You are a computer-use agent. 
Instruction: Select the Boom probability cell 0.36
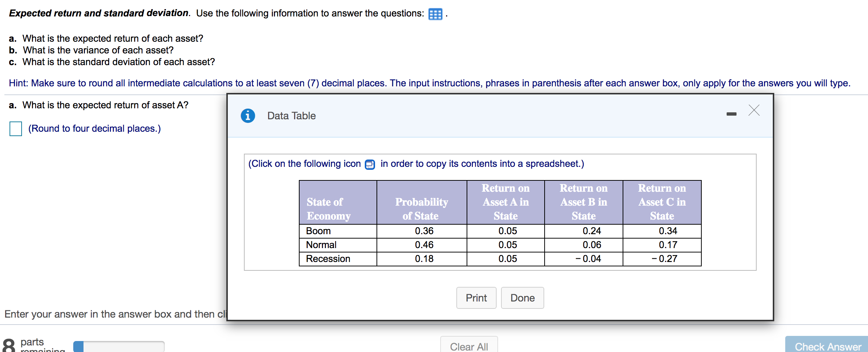[424, 231]
